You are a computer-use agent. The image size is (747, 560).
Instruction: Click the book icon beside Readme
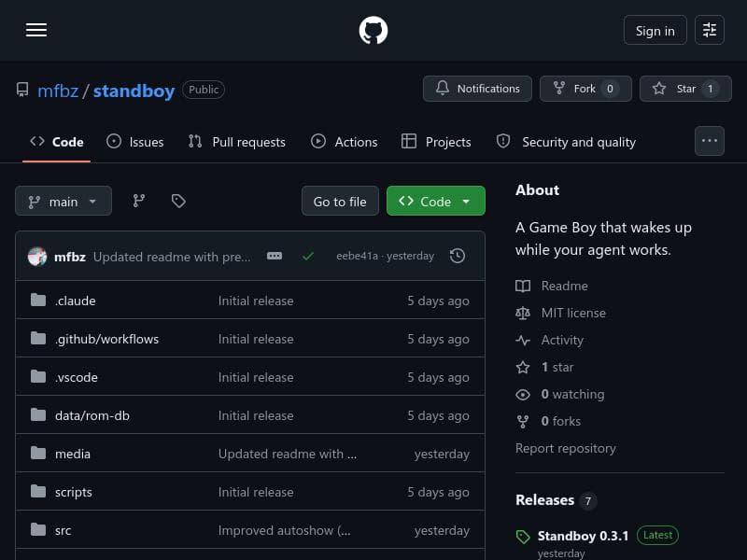(523, 286)
